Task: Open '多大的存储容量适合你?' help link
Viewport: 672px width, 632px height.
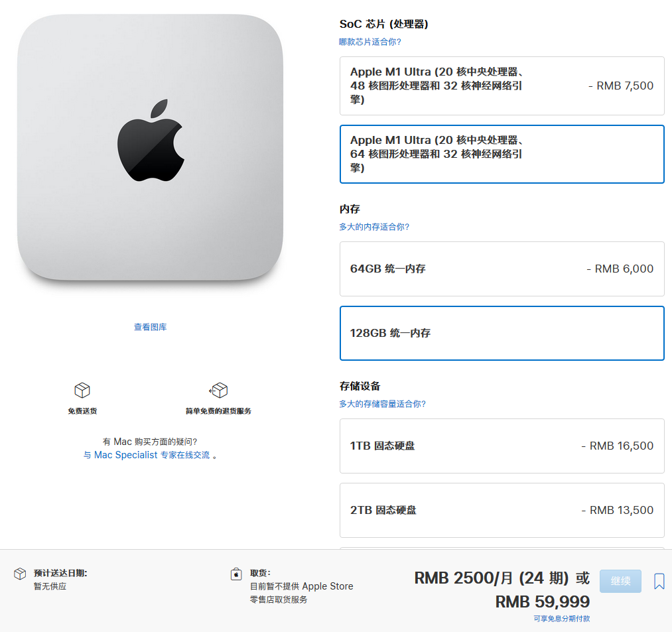Action: [x=382, y=404]
